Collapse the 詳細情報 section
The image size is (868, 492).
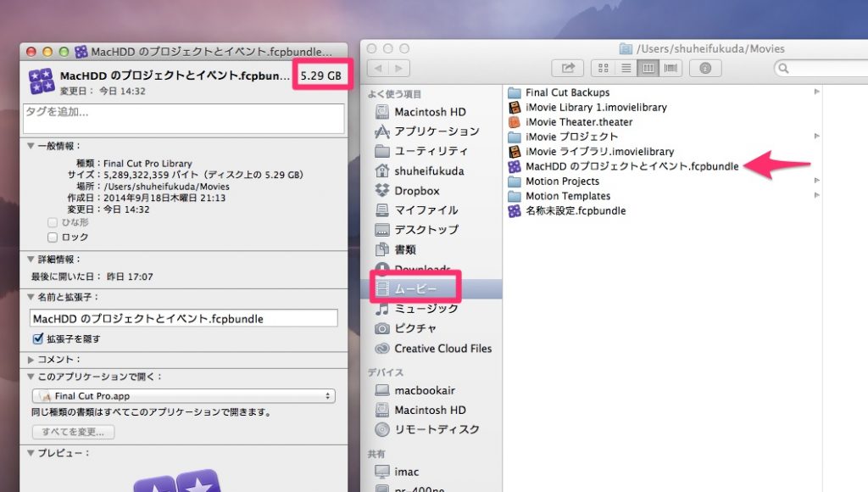pyautogui.click(x=31, y=260)
